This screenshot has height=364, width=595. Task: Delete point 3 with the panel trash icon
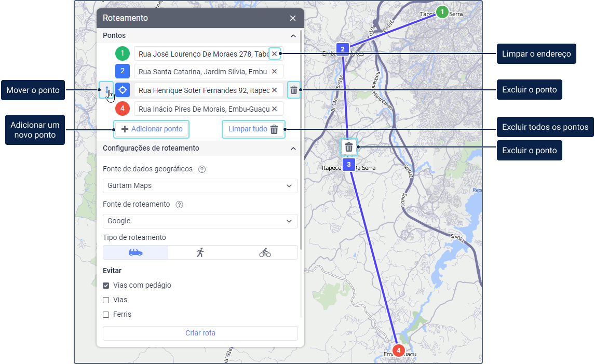(294, 90)
